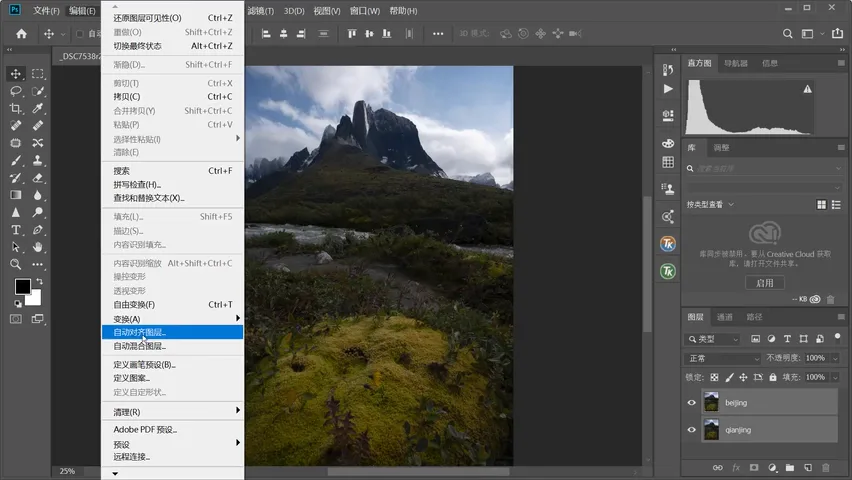
Task: Choose the Lasso tool
Action: point(16,91)
